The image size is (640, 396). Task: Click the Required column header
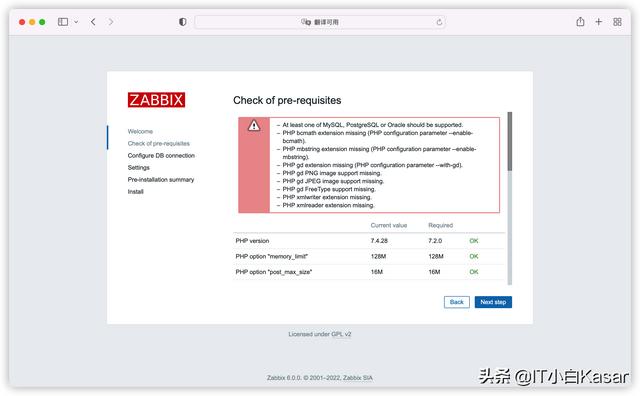(440, 225)
